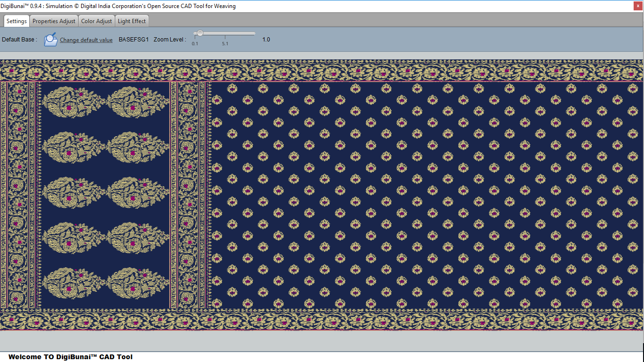This screenshot has height=362, width=644.
Task: Click the 5.1 tick on the zoom slider
Action: 225,37
